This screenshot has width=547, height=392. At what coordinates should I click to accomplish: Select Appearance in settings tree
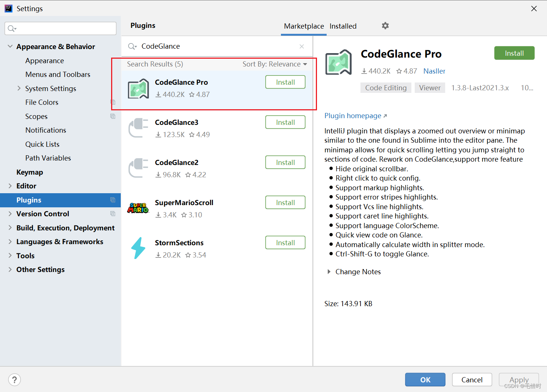(x=45, y=61)
